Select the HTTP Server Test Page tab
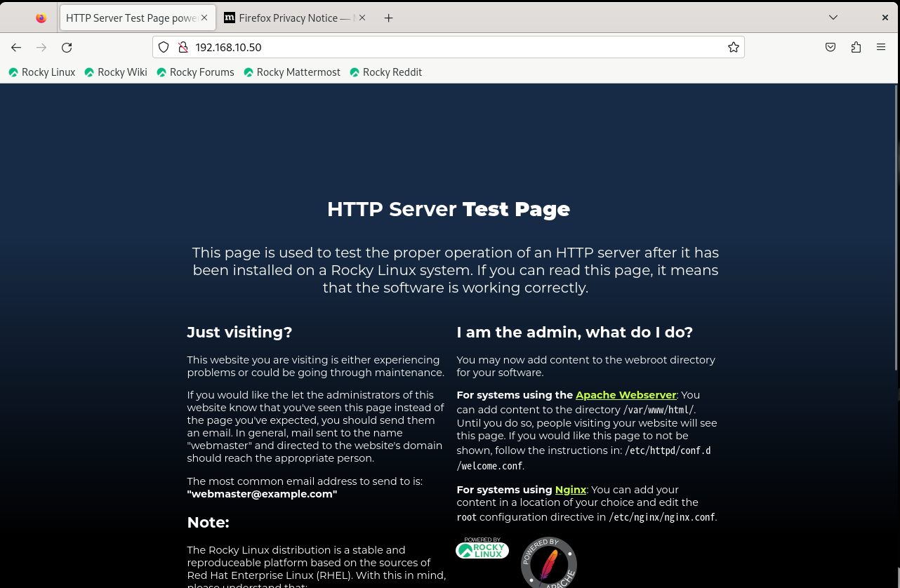The height and width of the screenshot is (588, 900). 138,18
